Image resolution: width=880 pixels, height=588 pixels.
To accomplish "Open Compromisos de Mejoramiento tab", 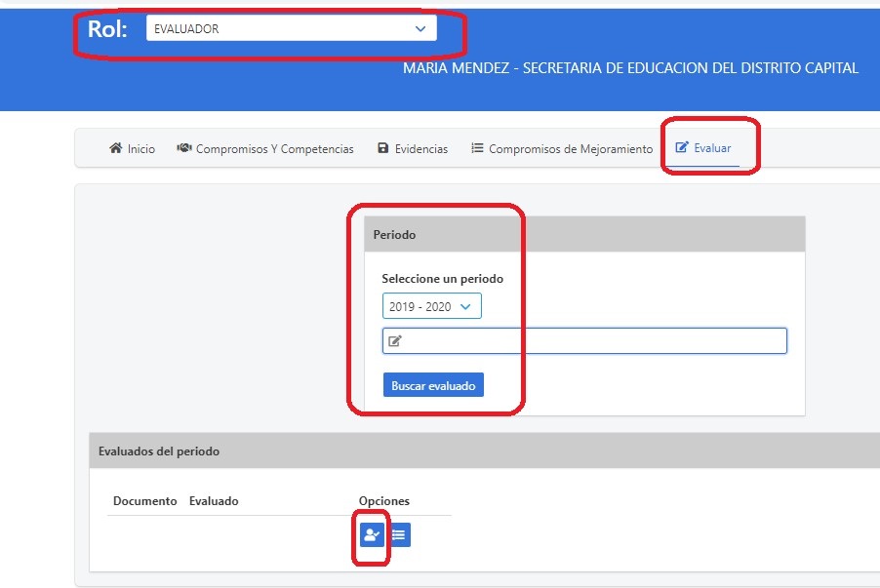I will click(562, 148).
